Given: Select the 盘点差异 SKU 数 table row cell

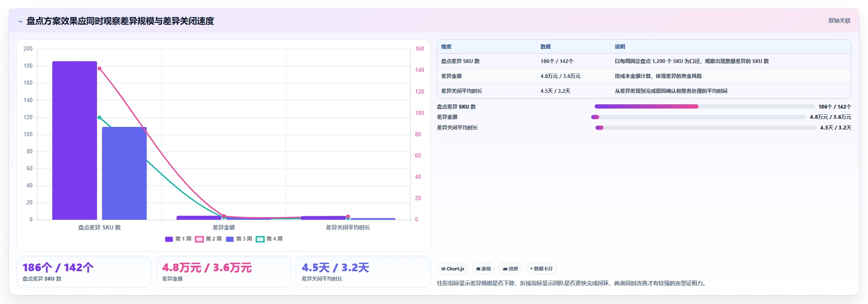Looking at the screenshot, I should coord(460,61).
